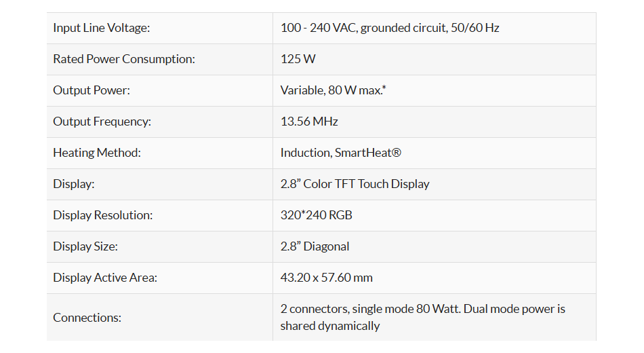Select the "43.20 x 57.60 mm" value

[327, 278]
